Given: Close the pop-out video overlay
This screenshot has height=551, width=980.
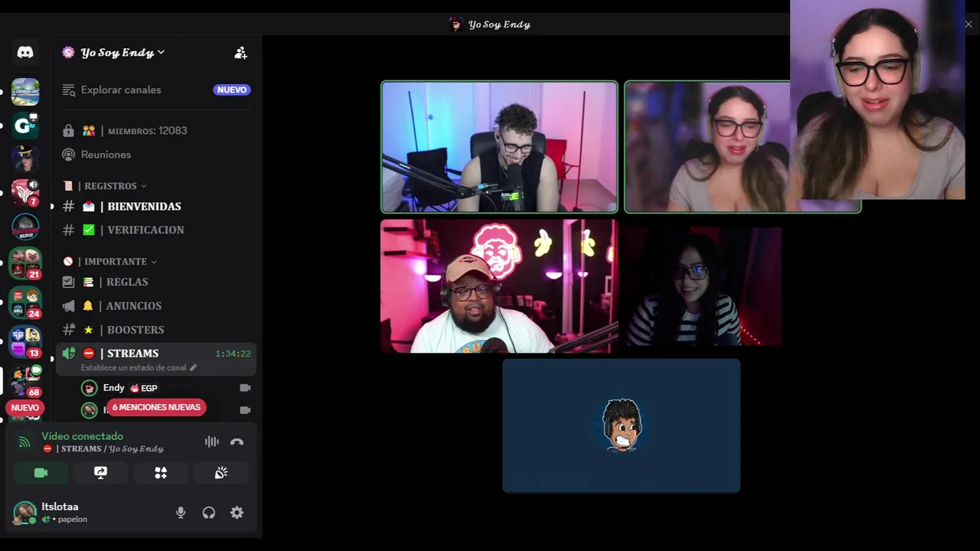Looking at the screenshot, I should click(969, 24).
